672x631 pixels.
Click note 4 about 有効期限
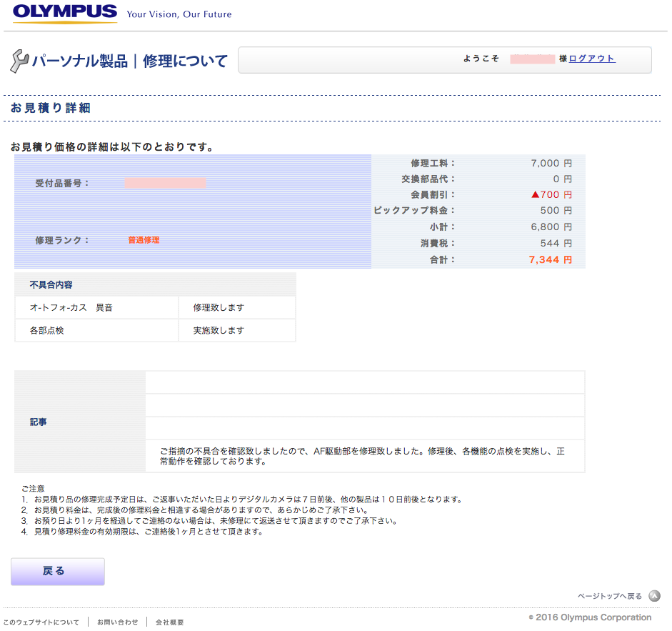click(142, 532)
